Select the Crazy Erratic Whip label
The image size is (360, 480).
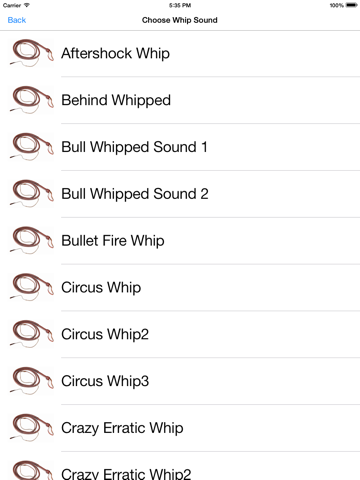tap(122, 428)
